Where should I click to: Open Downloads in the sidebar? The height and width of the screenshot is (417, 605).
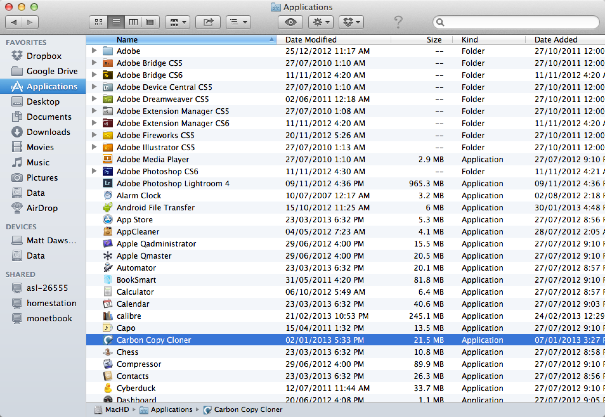coord(43,132)
